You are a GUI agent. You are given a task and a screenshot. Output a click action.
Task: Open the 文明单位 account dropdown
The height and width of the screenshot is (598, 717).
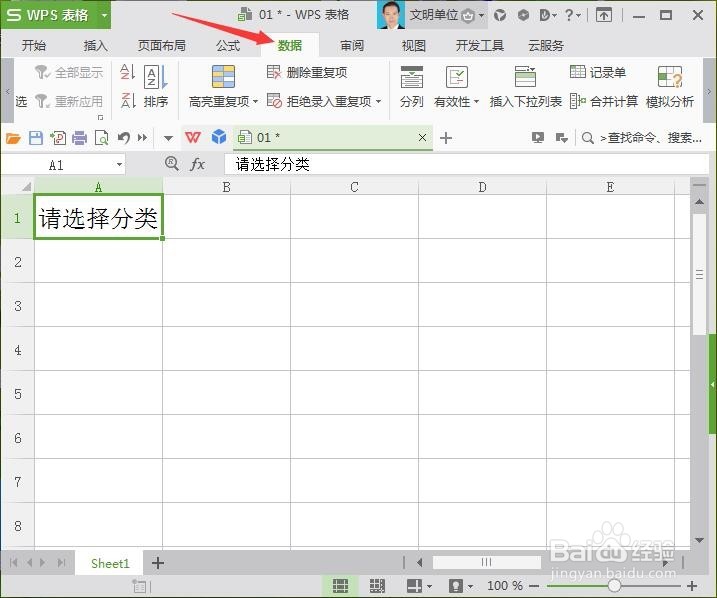481,16
